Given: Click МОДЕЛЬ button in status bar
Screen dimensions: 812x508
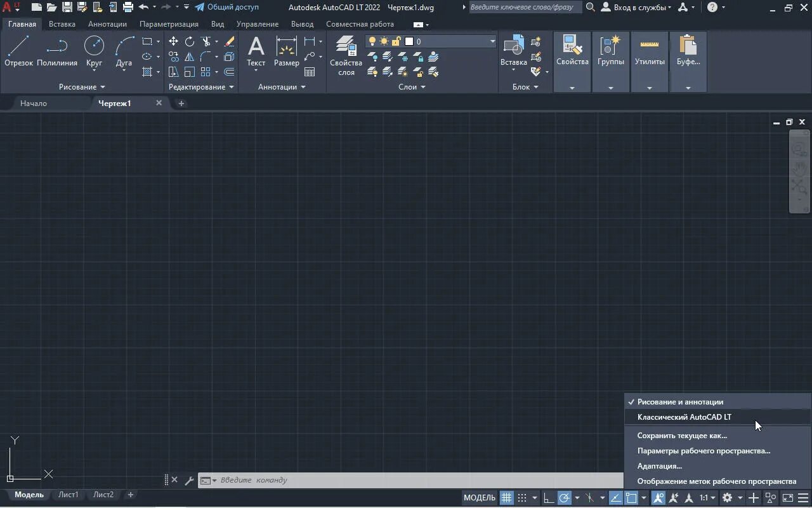Looking at the screenshot, I should click(479, 498).
